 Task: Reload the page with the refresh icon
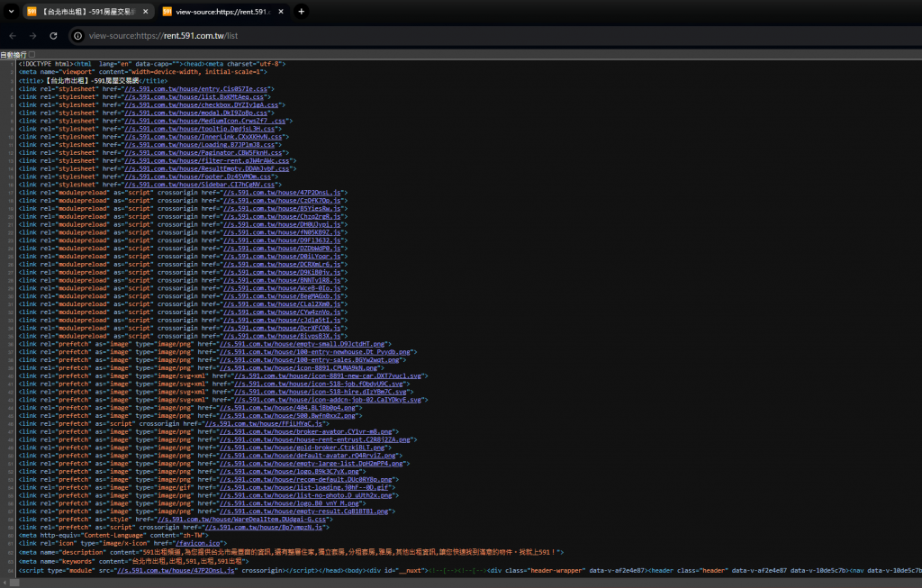[53, 36]
